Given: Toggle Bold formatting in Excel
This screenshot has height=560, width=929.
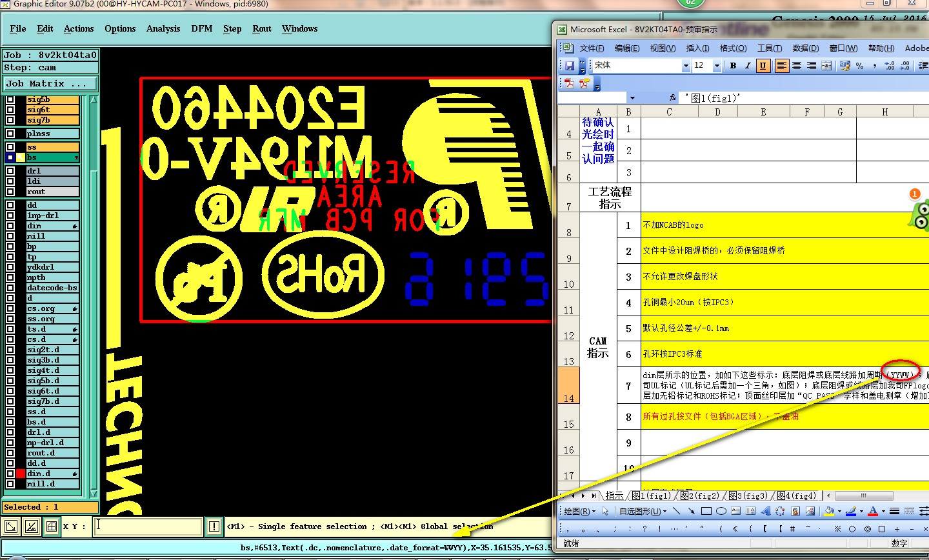Looking at the screenshot, I should [x=733, y=66].
